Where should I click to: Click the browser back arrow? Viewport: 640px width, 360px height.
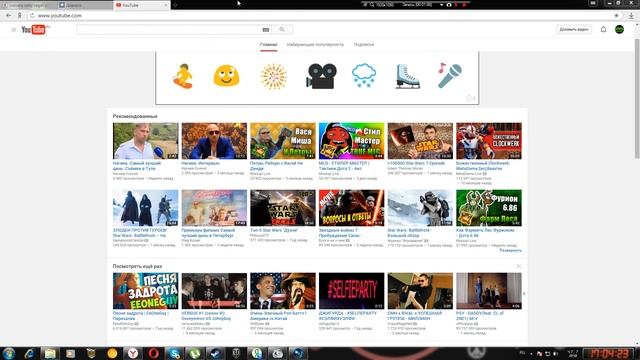tap(9, 16)
